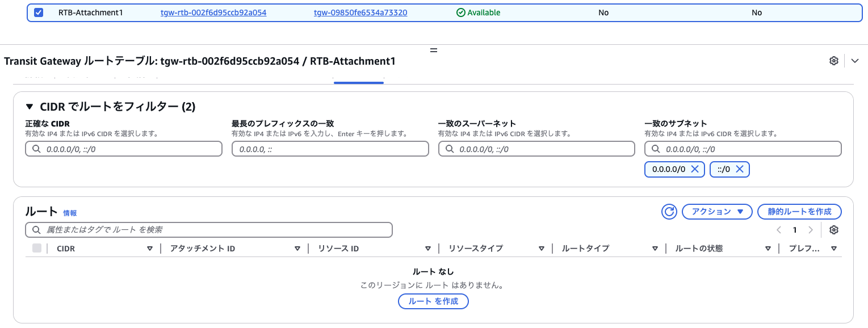Collapse the detail panel chevron
The image size is (868, 328).
point(855,61)
